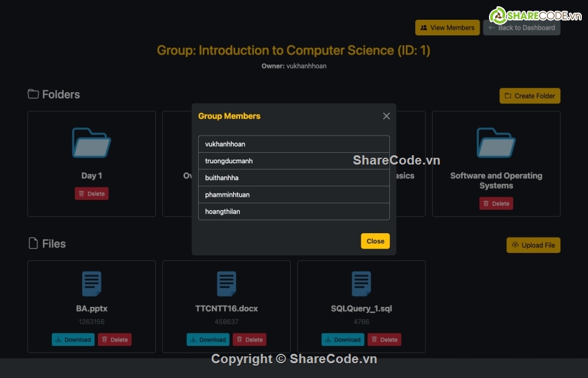Delete the TTCNTT16.docx file

point(249,340)
